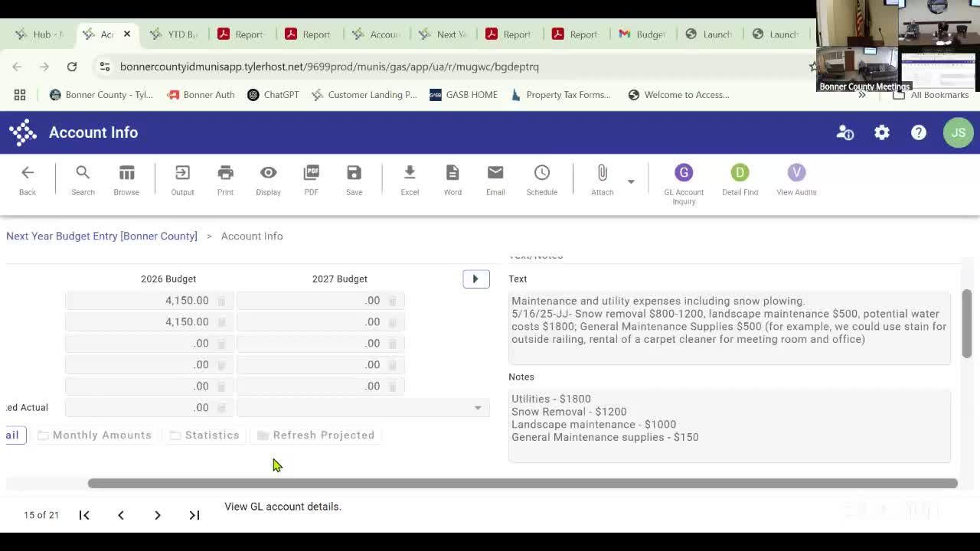View site information for the URL

[x=105, y=67]
